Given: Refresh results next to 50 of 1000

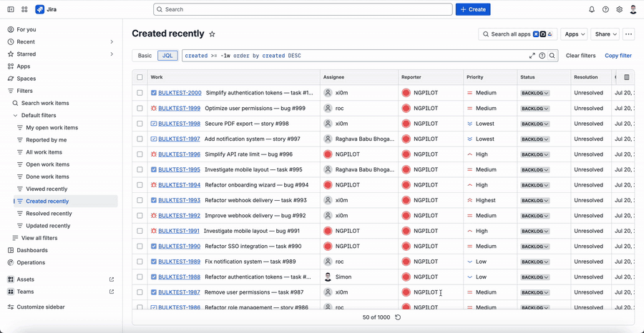Looking at the screenshot, I should (398, 317).
